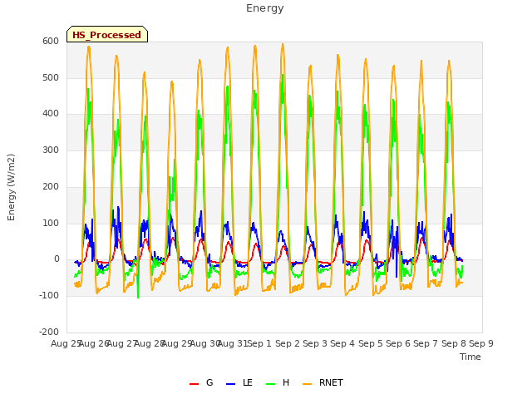This screenshot has width=532, height=399.
Task: Click the Energy chart title
Action: coord(264,8)
